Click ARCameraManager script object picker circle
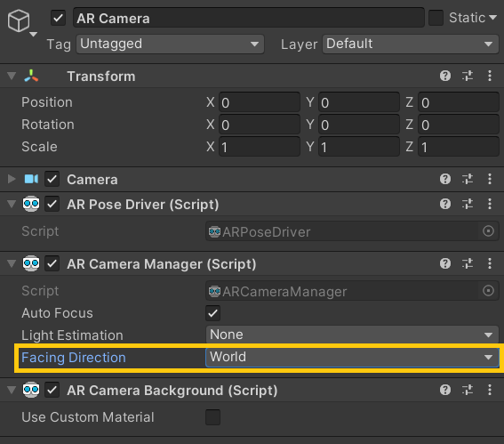Image resolution: width=504 pixels, height=444 pixels. coord(488,291)
